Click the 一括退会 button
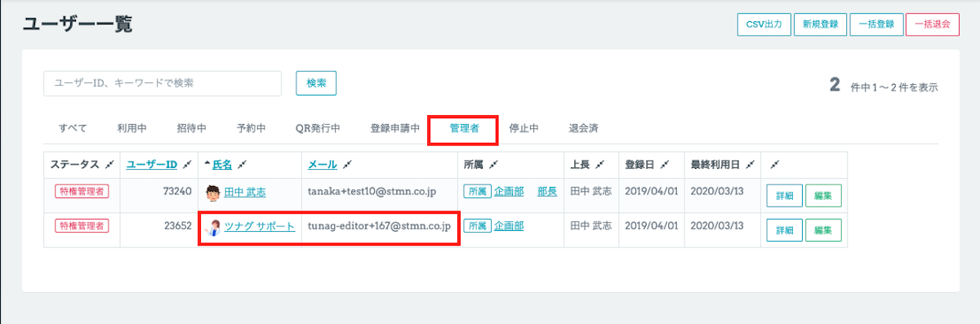This screenshot has height=324, width=980. pyautogui.click(x=933, y=24)
